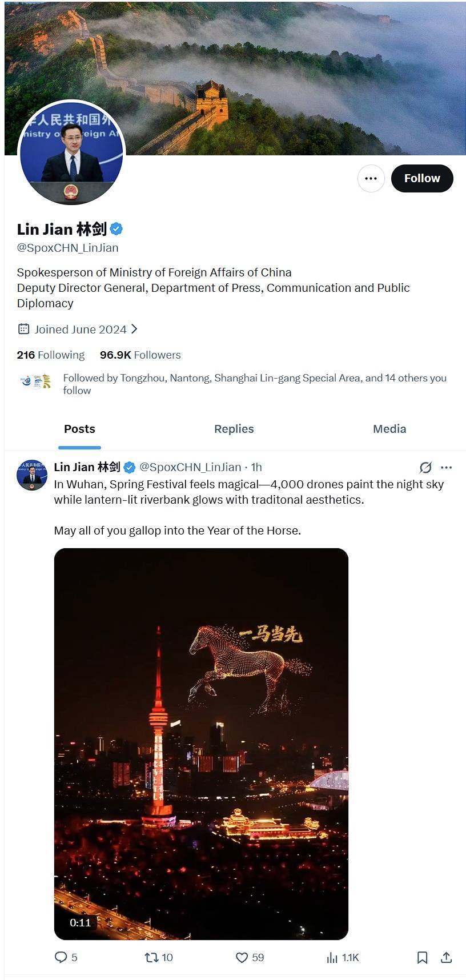Open Lin Jian's large profile picture
The image size is (466, 980).
click(x=71, y=152)
